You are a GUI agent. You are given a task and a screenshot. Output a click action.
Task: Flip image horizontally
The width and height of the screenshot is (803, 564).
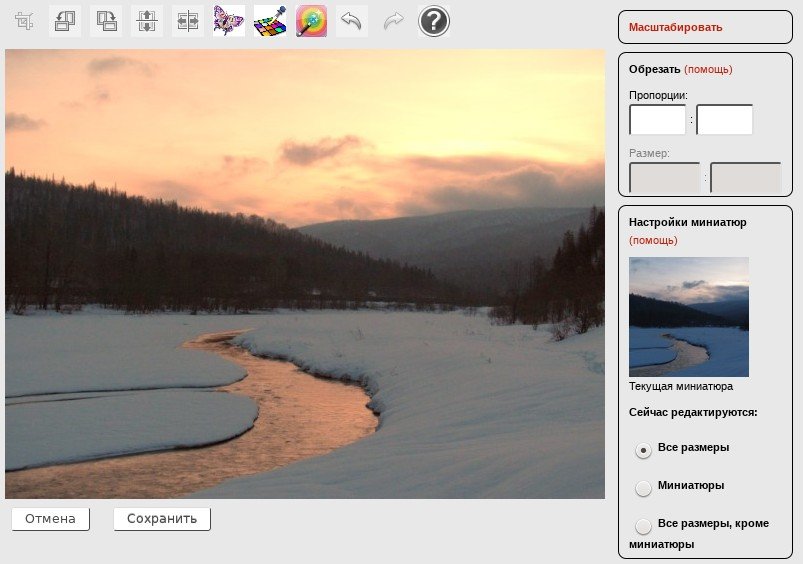pos(188,21)
